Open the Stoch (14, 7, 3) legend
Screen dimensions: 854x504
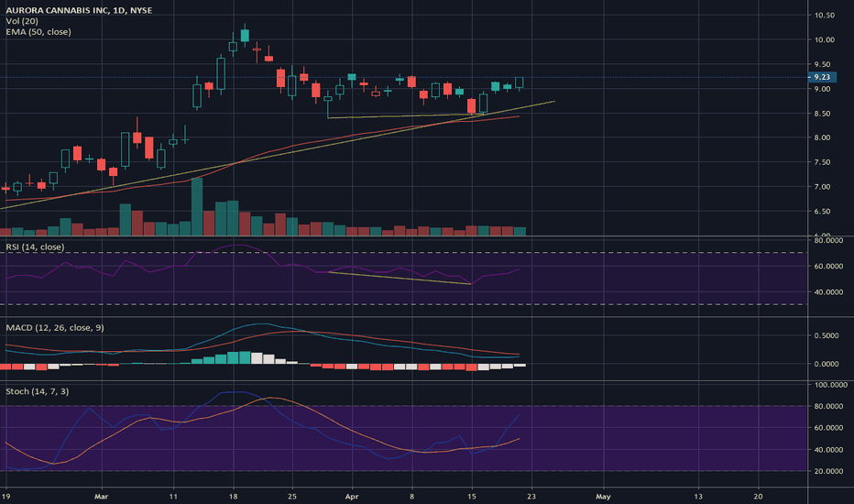(x=37, y=391)
